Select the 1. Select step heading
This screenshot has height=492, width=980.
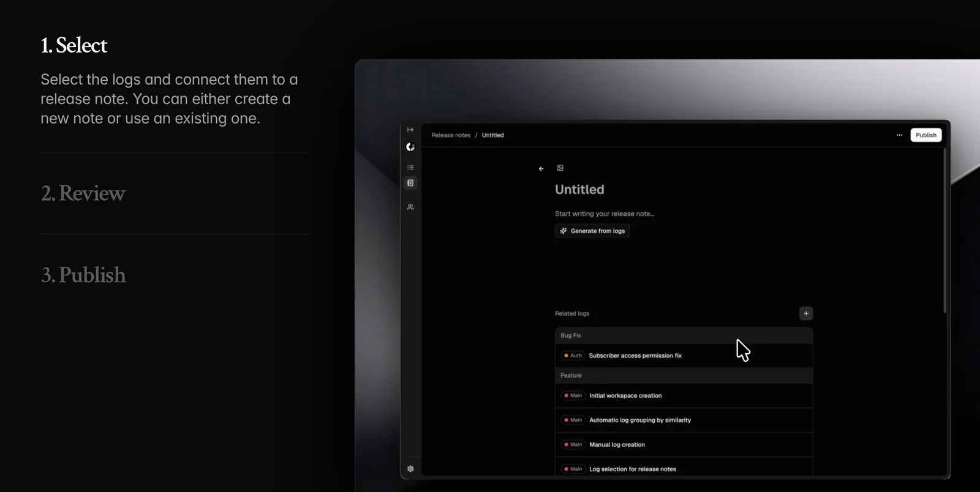click(x=74, y=45)
